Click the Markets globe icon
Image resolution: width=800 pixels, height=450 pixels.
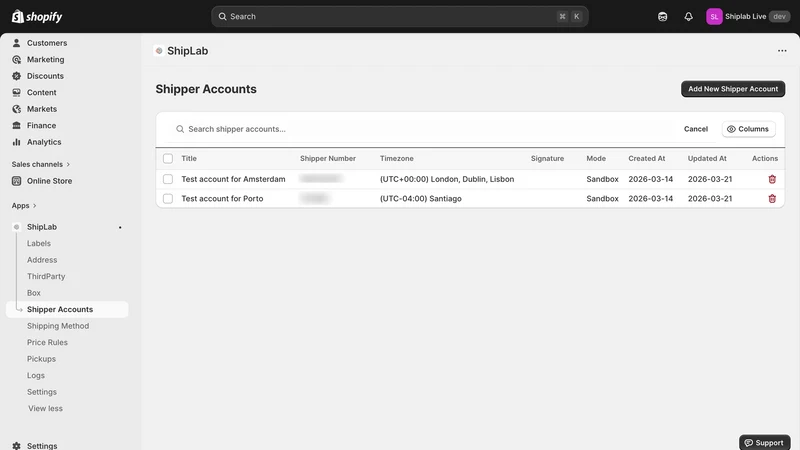16,109
